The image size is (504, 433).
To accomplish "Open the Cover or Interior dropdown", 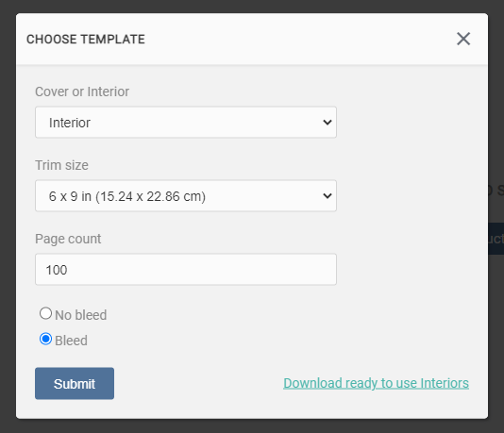I will coord(186,123).
